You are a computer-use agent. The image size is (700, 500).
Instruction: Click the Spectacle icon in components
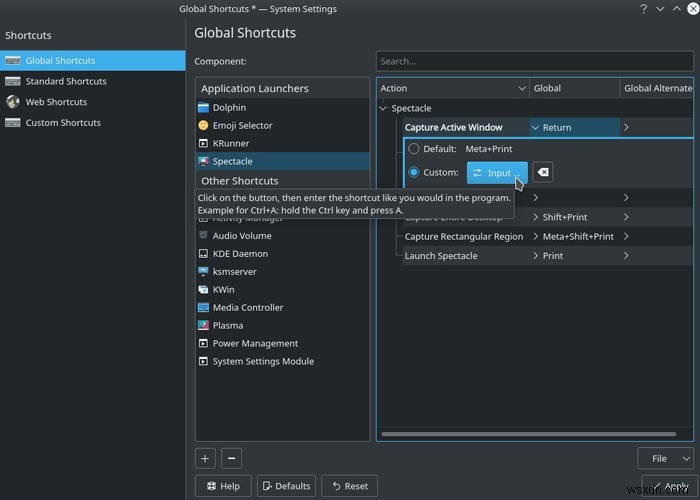tap(203, 161)
